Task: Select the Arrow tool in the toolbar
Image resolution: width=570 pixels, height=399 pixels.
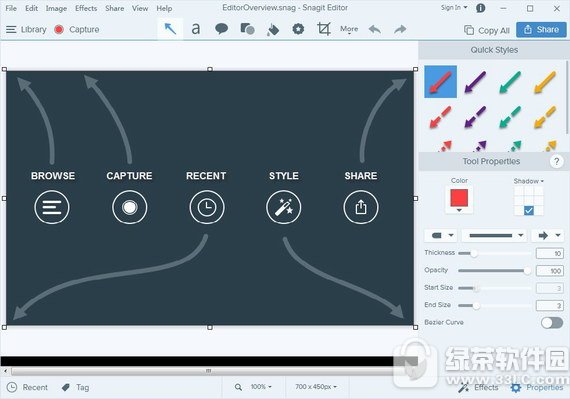Action: coord(170,29)
